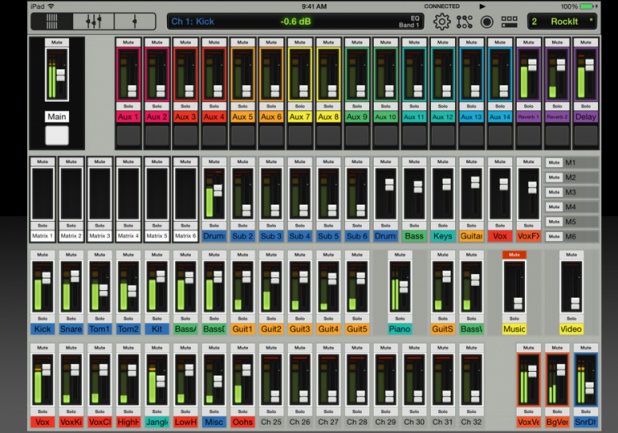Toggle mute group M1
Image resolution: width=618 pixels, height=433 pixels.
pyautogui.click(x=554, y=162)
